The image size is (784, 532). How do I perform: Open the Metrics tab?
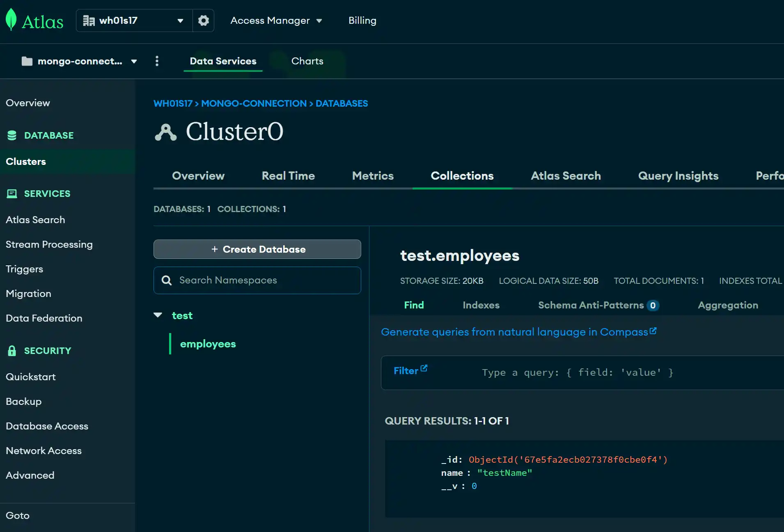pyautogui.click(x=373, y=176)
